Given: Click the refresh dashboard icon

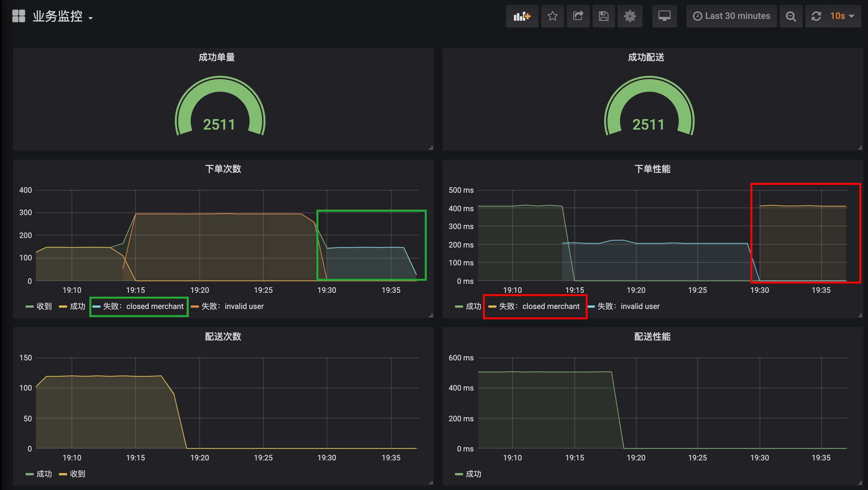Looking at the screenshot, I should click(x=816, y=16).
